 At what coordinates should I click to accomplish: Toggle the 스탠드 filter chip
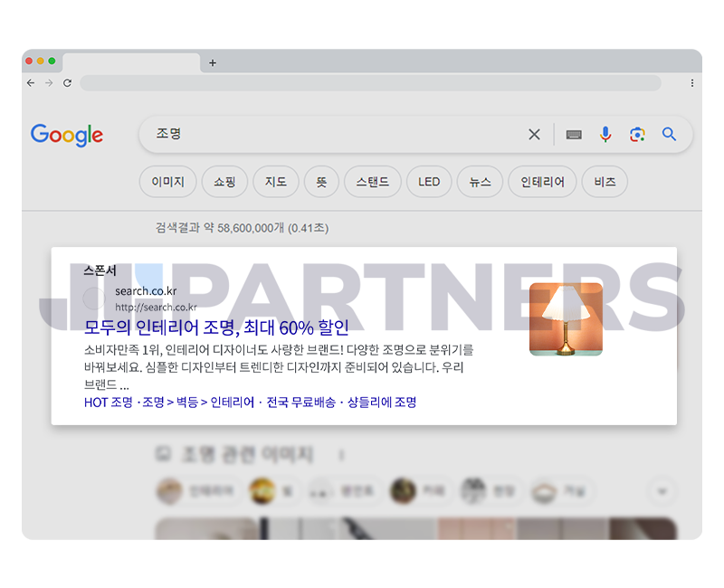[x=372, y=181]
